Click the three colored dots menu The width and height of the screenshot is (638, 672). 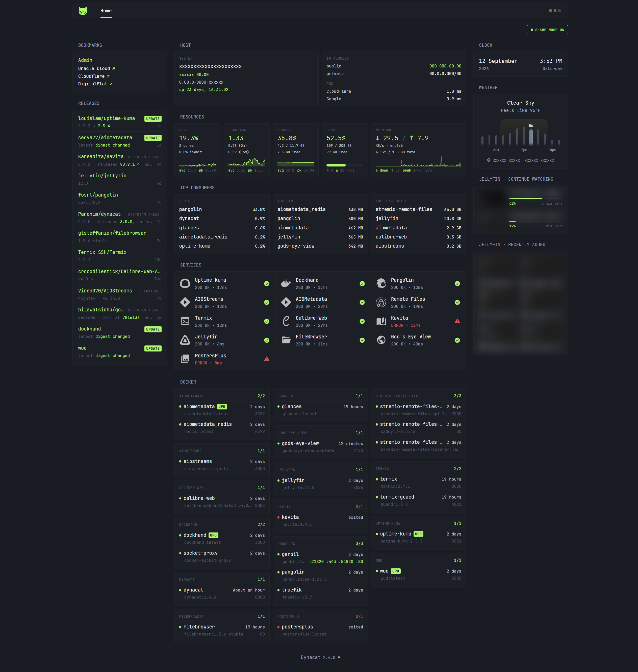555,11
